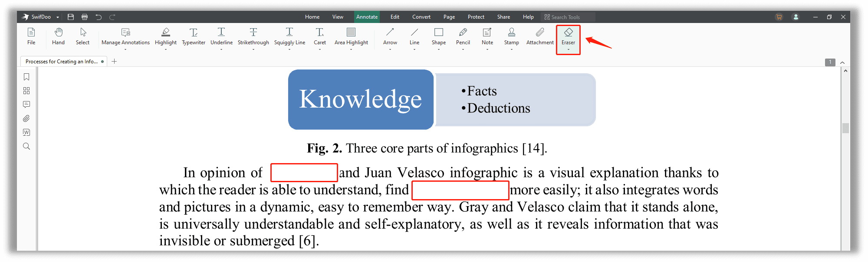Click the Search Tools input field
This screenshot has width=868, height=262.
click(569, 17)
